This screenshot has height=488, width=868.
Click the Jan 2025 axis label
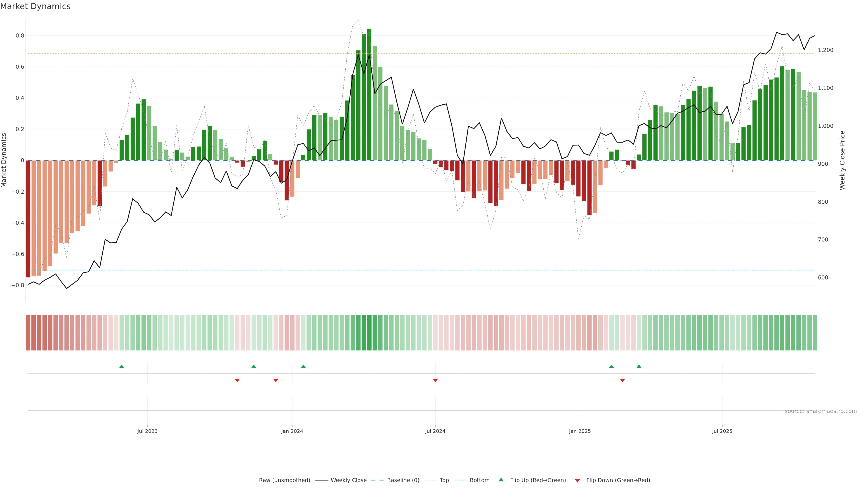point(580,431)
